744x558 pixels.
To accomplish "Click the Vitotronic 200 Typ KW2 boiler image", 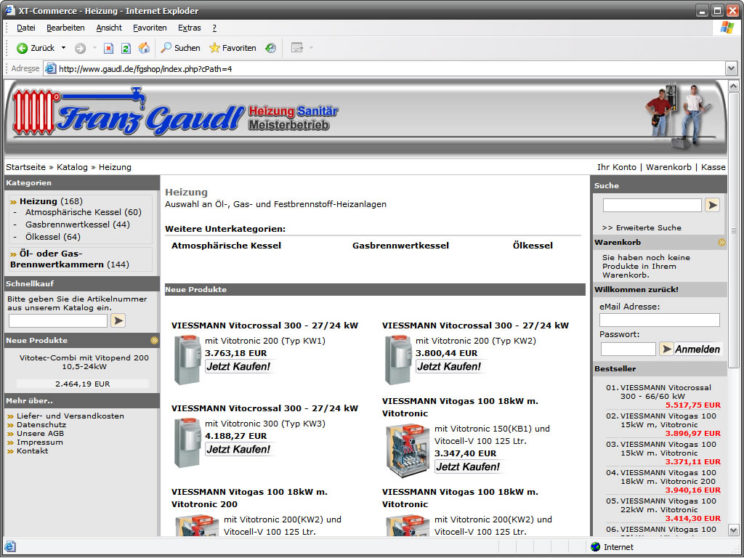I will [x=398, y=360].
